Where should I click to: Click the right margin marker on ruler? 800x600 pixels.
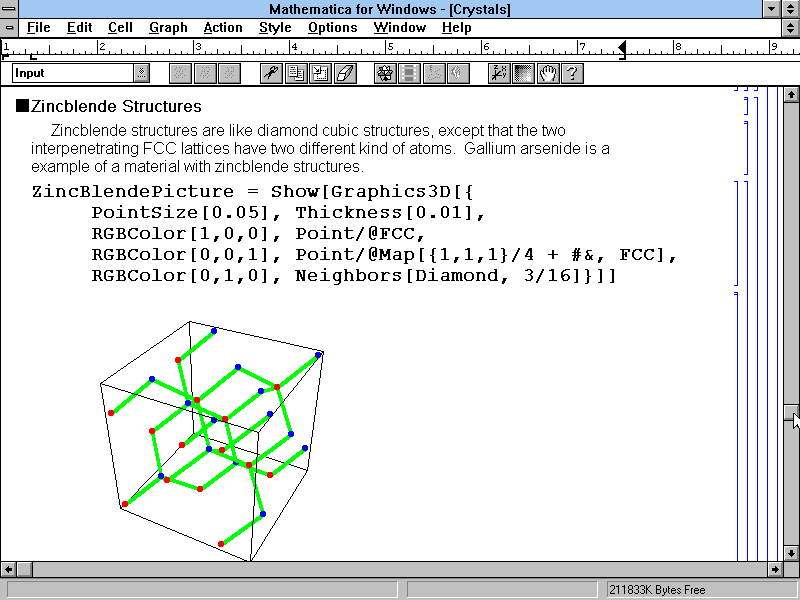point(622,50)
